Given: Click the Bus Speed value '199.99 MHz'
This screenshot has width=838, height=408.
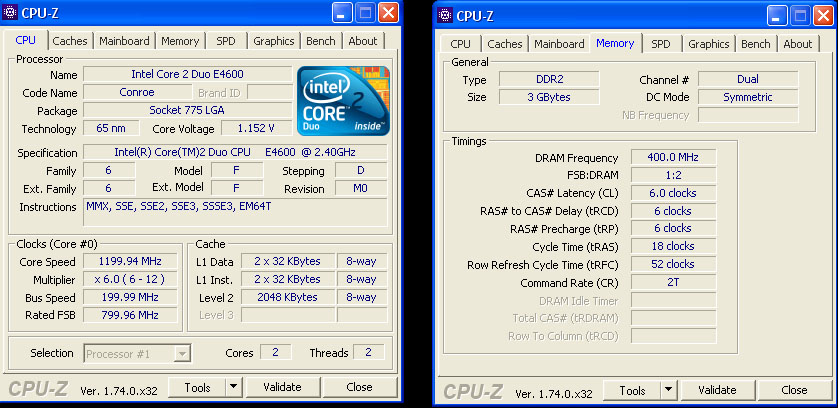Looking at the screenshot, I should click(x=130, y=297).
